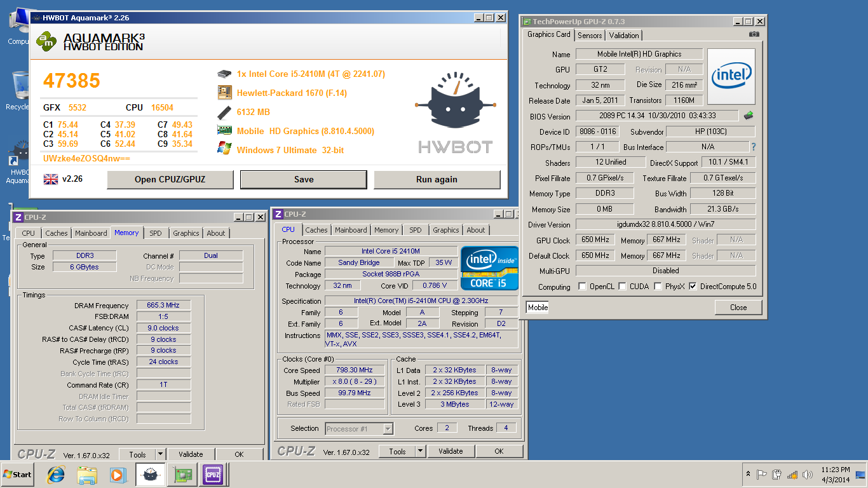This screenshot has height=488, width=868.
Task: Open Windows Media Player on taskbar
Action: point(118,475)
